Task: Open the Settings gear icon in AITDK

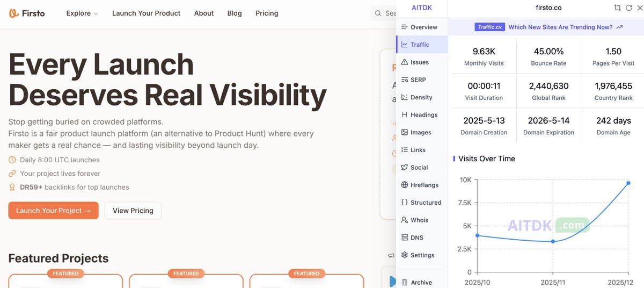Action: 405,255
